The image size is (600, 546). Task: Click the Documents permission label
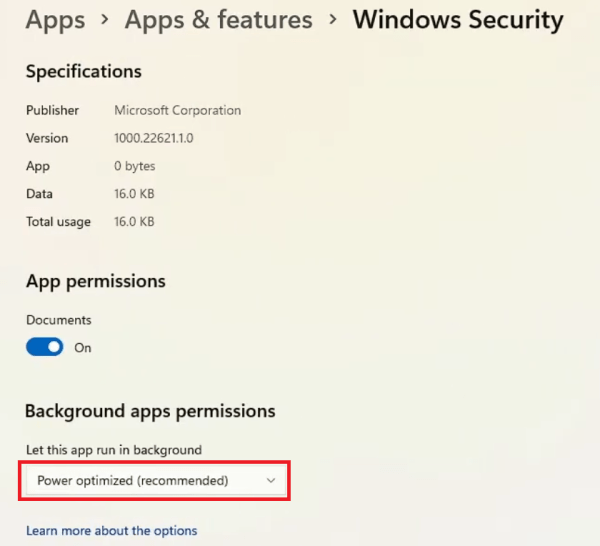point(59,320)
